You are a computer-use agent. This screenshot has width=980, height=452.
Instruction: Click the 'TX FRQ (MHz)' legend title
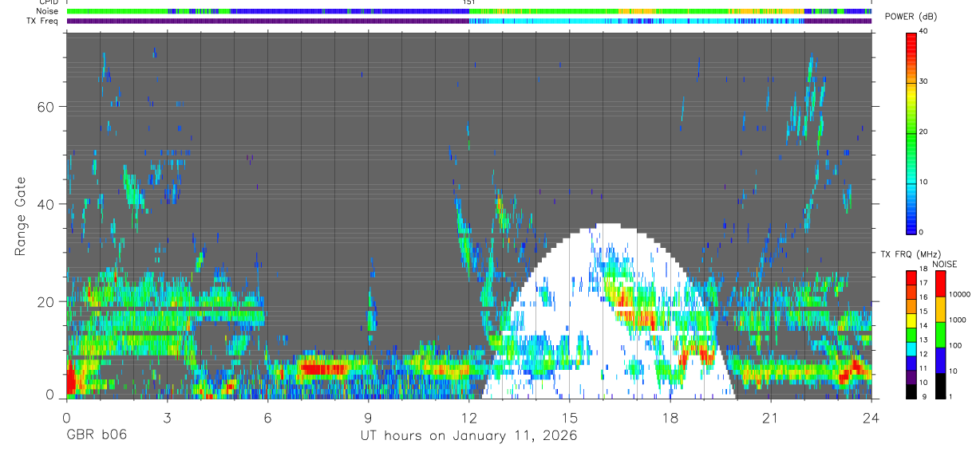click(x=912, y=254)
